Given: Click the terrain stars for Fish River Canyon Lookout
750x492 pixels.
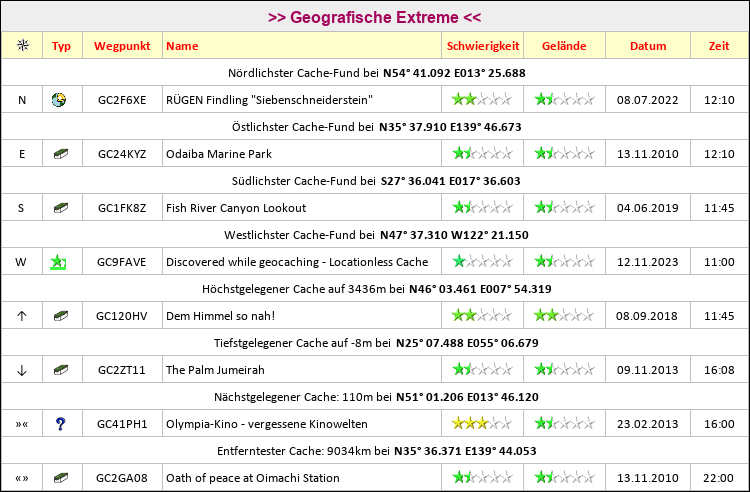Looking at the screenshot, I should (565, 208).
